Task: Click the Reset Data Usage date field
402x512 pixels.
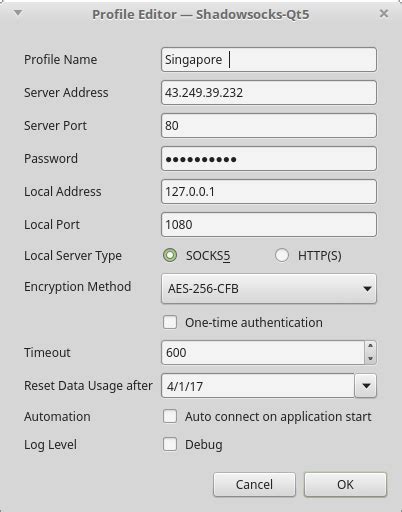Action: pyautogui.click(x=258, y=386)
